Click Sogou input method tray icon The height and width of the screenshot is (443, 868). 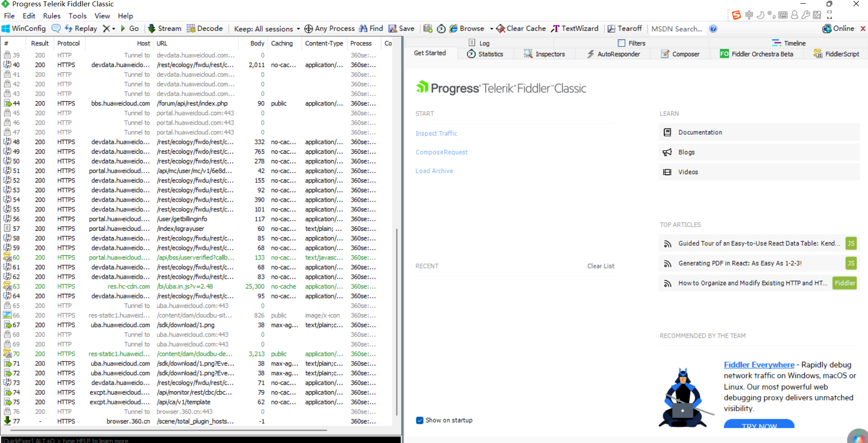pyautogui.click(x=736, y=15)
